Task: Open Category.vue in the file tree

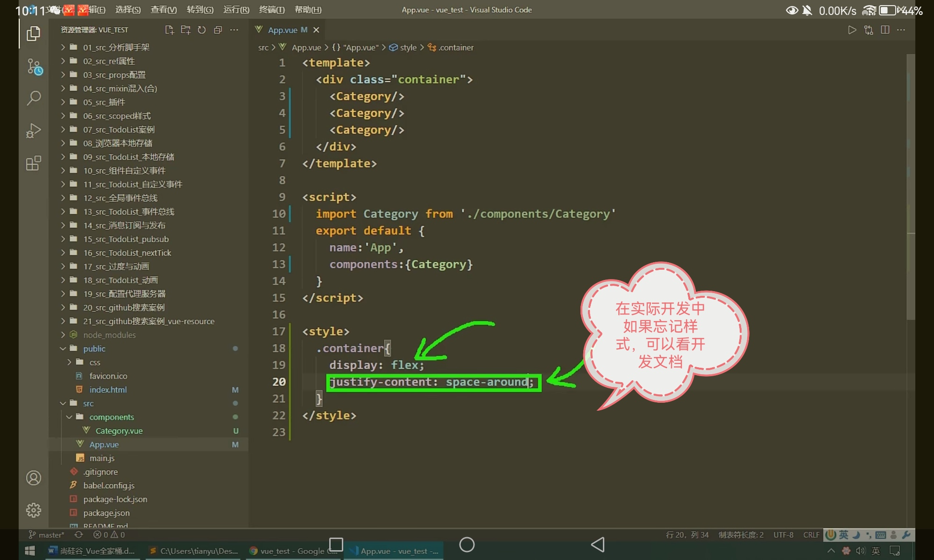Action: pos(119,431)
